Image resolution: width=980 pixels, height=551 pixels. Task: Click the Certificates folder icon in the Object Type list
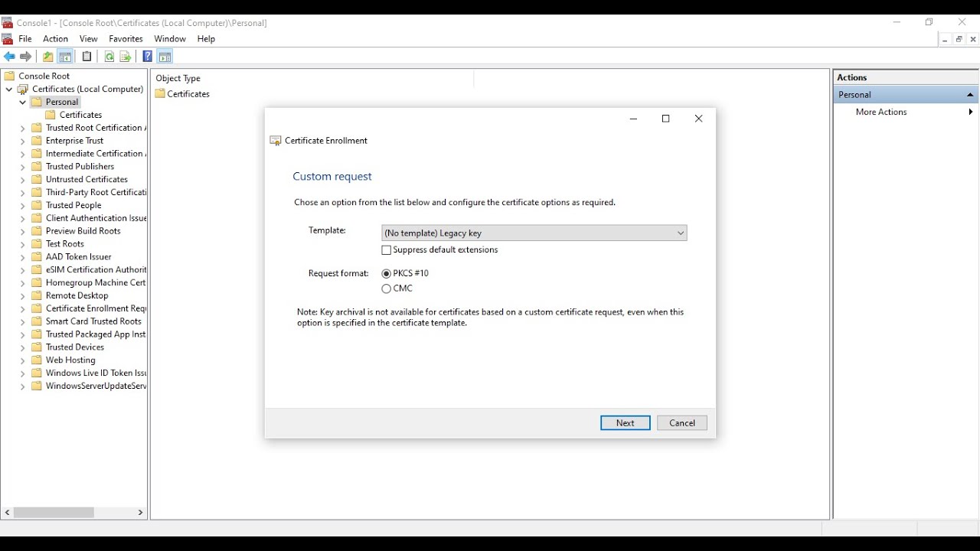pyautogui.click(x=160, y=93)
